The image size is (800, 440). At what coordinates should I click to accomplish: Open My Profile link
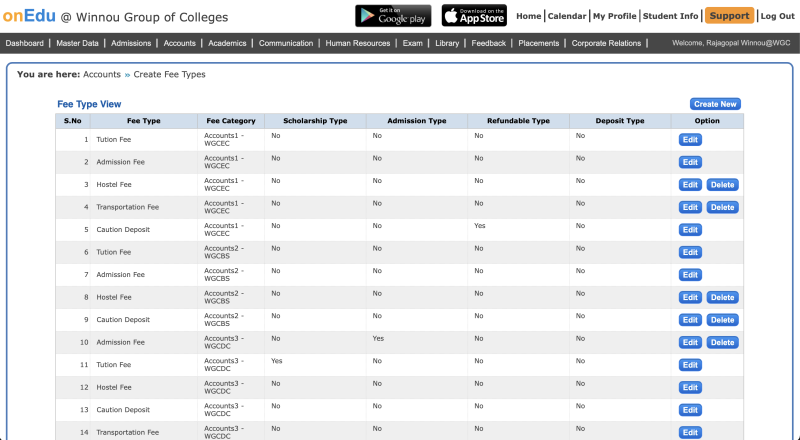pos(614,16)
